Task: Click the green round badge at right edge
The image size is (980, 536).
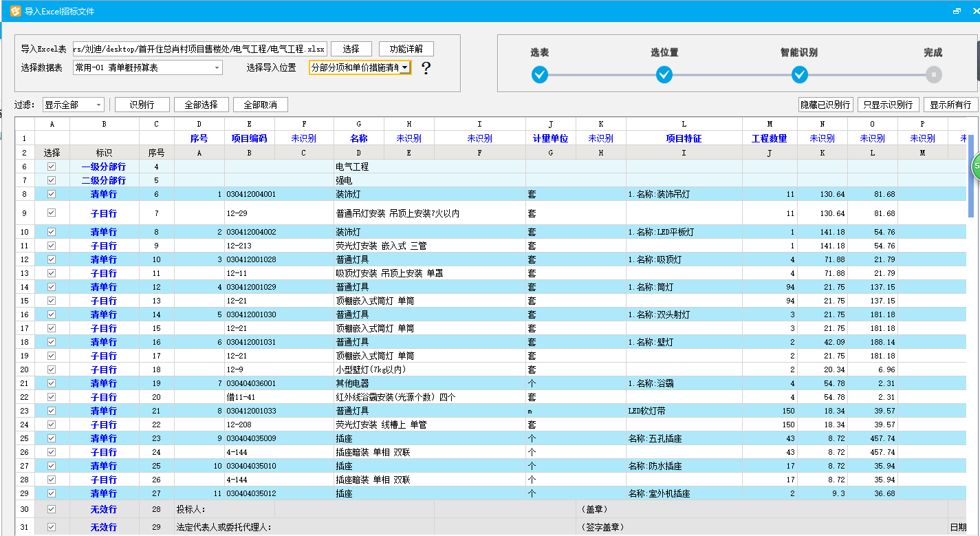Action: (x=976, y=166)
